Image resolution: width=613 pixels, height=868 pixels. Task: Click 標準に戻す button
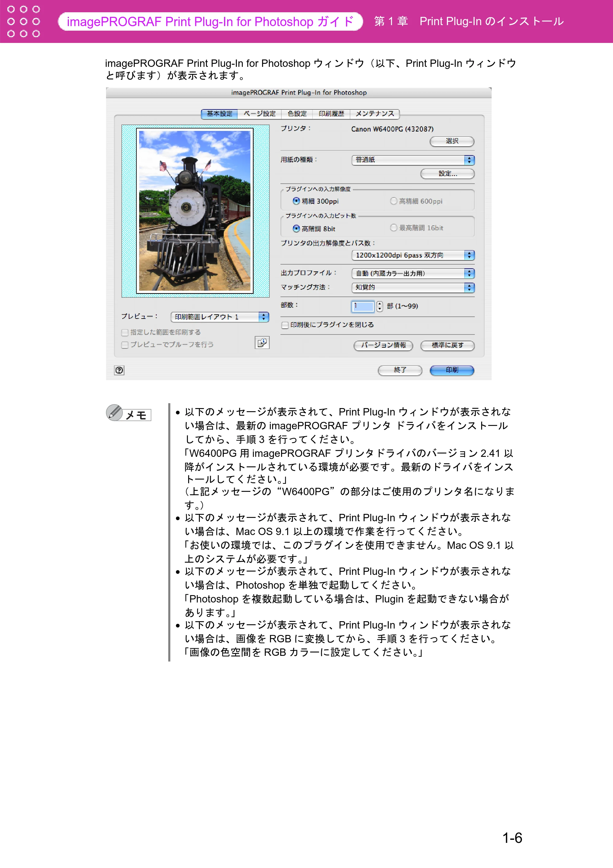[447, 346]
